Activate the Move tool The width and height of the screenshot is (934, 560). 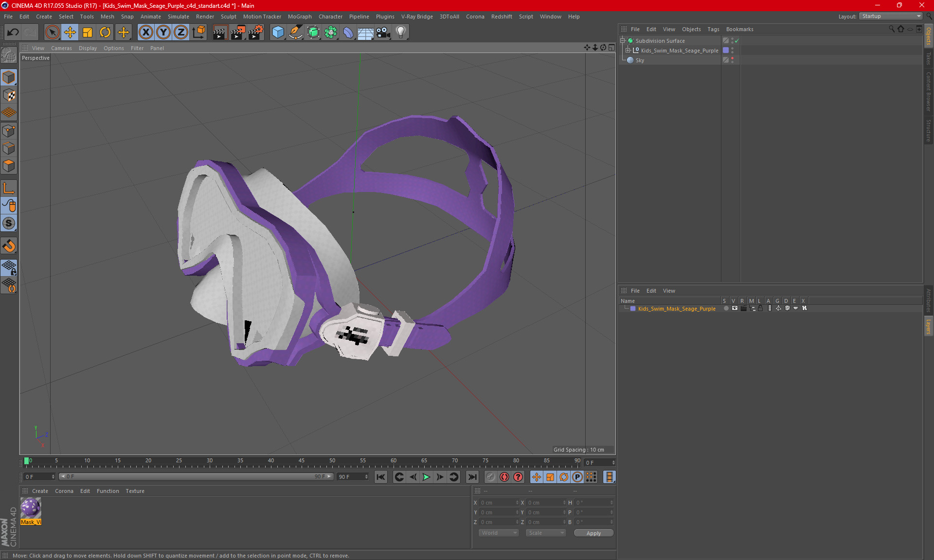click(x=70, y=32)
